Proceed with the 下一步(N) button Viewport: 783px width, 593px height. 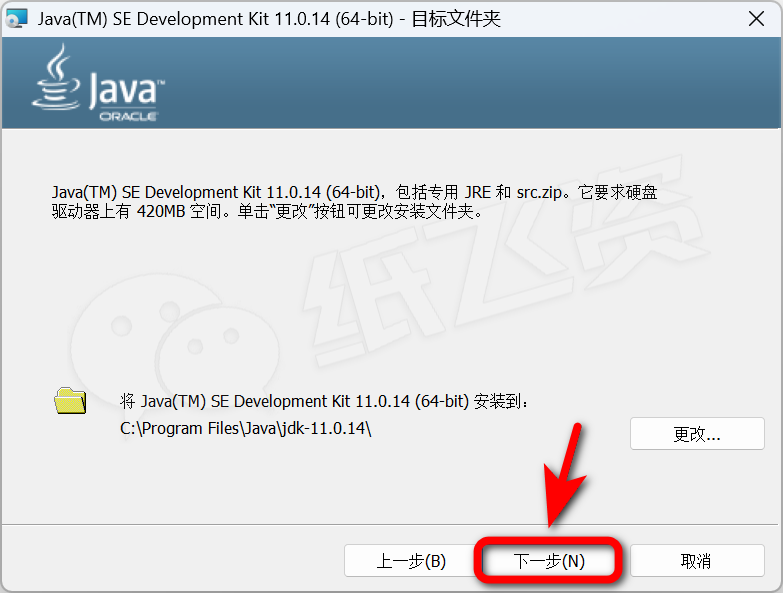pos(549,561)
